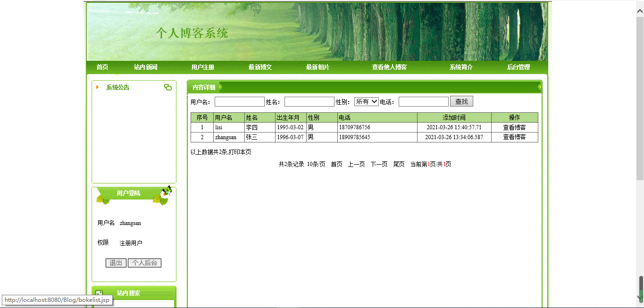Select 最新相片 menu item
This screenshot has width=644, height=308.
(318, 67)
